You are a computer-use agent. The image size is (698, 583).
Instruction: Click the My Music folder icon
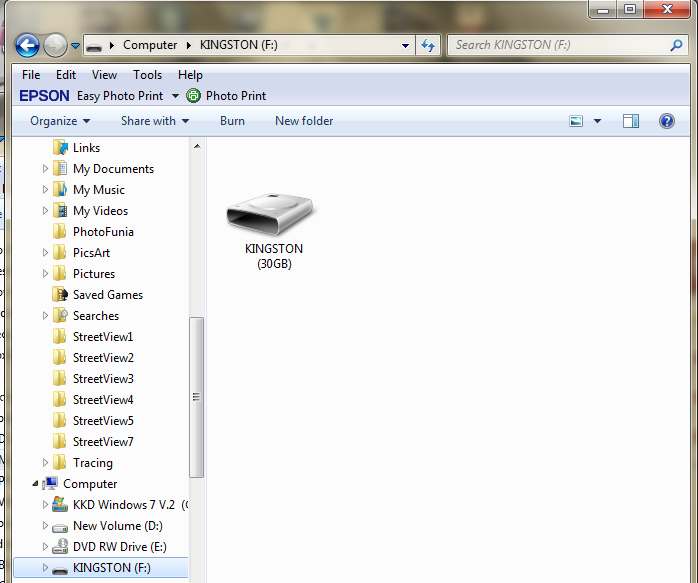point(60,190)
